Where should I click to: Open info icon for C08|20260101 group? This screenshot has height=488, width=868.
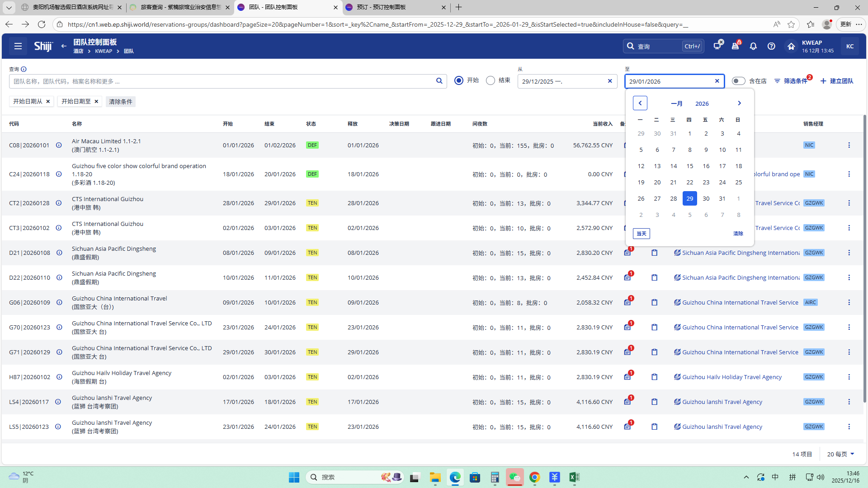[x=59, y=145]
